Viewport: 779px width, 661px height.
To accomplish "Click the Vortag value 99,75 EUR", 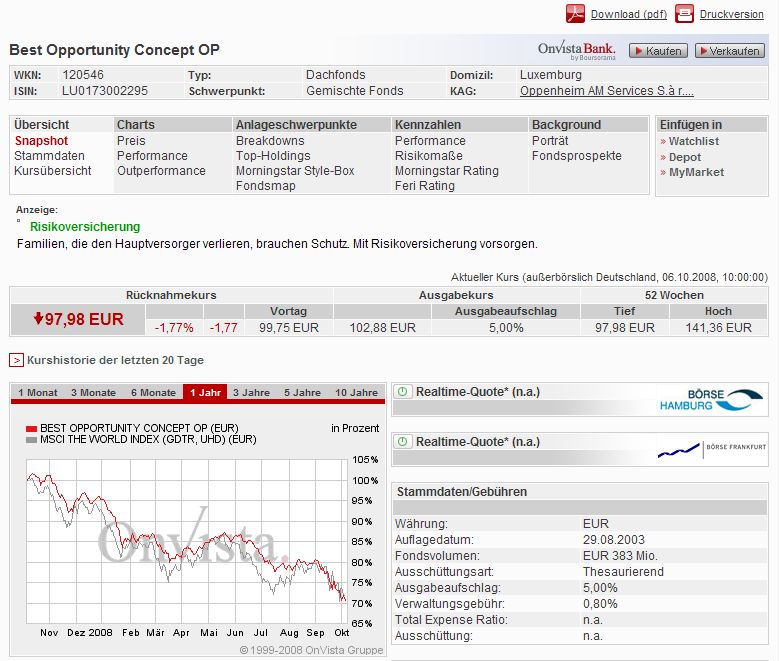I will [x=289, y=328].
